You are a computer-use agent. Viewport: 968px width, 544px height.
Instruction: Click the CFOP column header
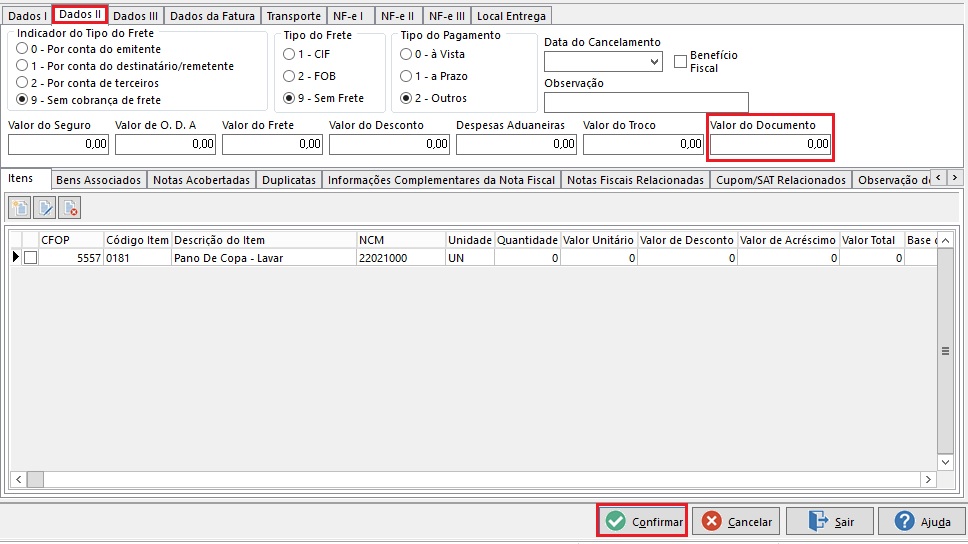coord(71,240)
